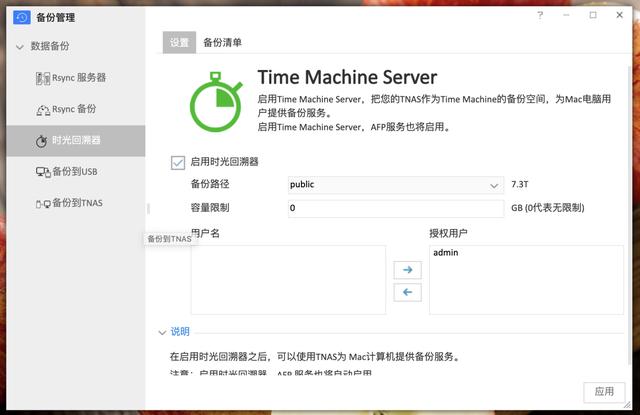
Task: Switch to the 设置 tab
Action: coord(179,42)
